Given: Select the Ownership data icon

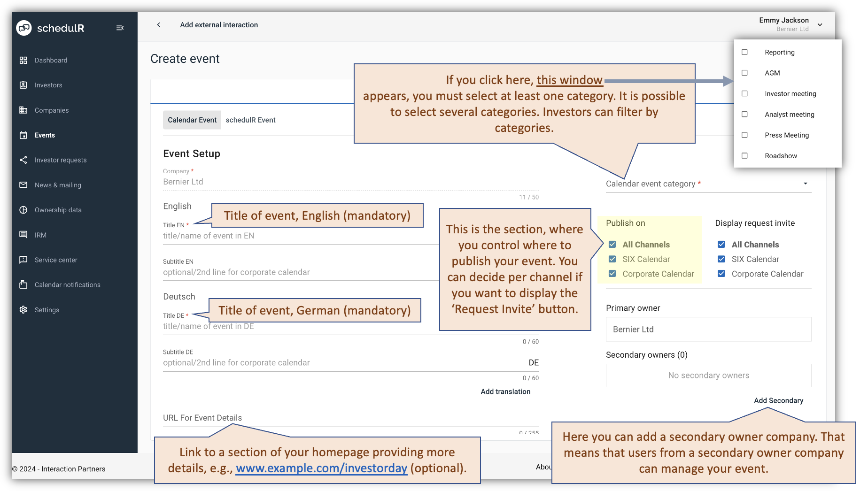Looking at the screenshot, I should (24, 210).
